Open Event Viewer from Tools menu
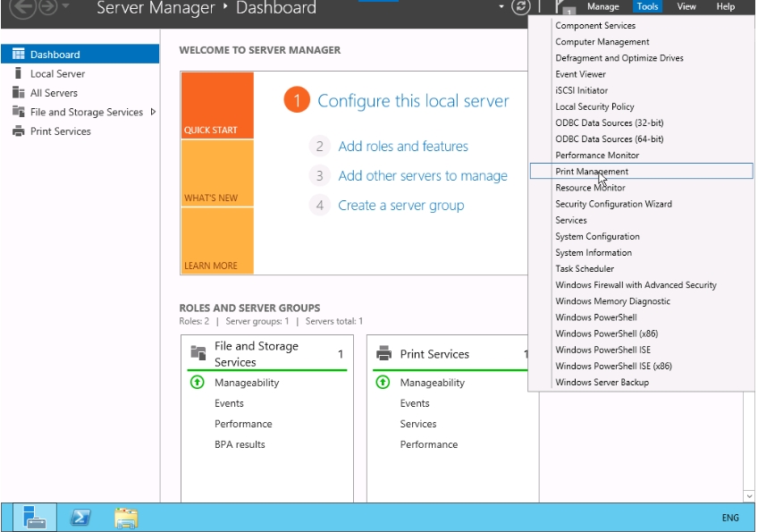Image resolution: width=758 pixels, height=532 pixels. [642, 74]
